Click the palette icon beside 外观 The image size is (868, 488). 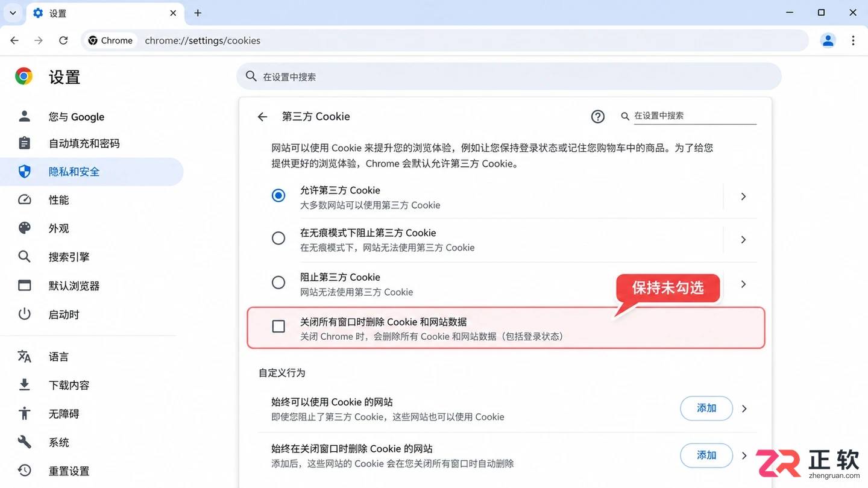point(24,228)
